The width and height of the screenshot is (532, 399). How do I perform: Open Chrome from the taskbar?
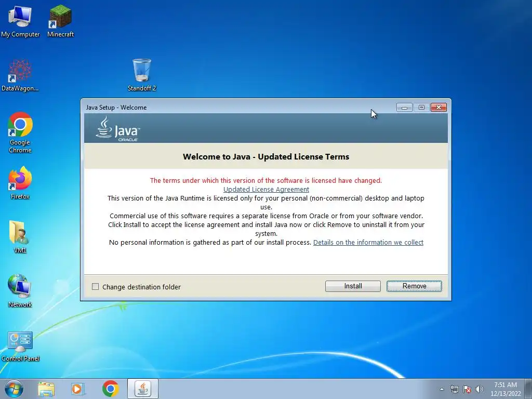(x=110, y=389)
